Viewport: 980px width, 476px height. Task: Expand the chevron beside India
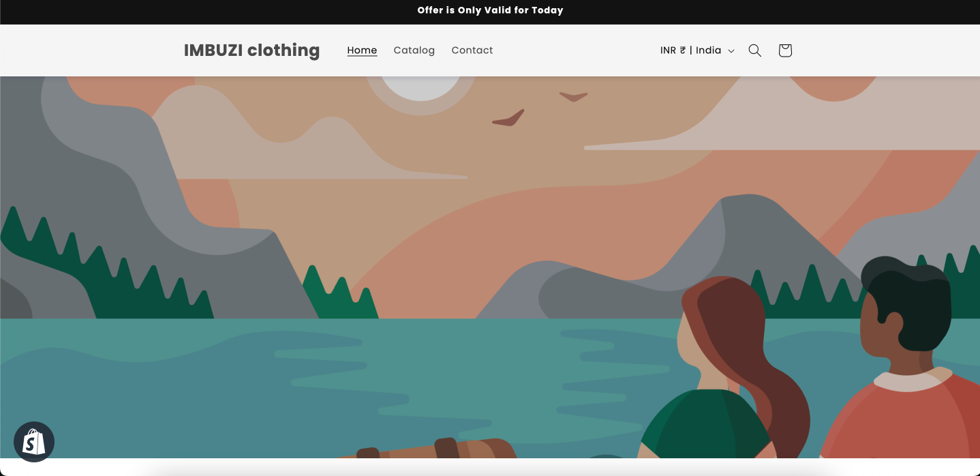pos(731,51)
